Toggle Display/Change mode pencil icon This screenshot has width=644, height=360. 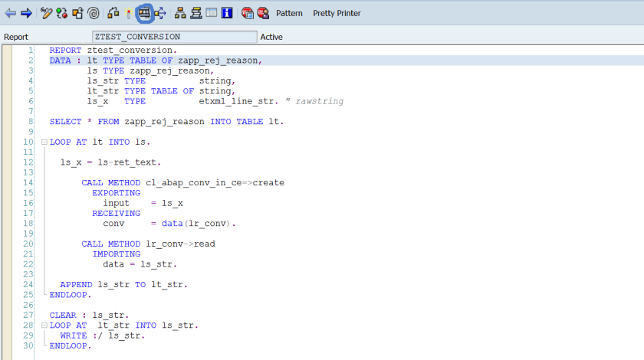tap(46, 13)
